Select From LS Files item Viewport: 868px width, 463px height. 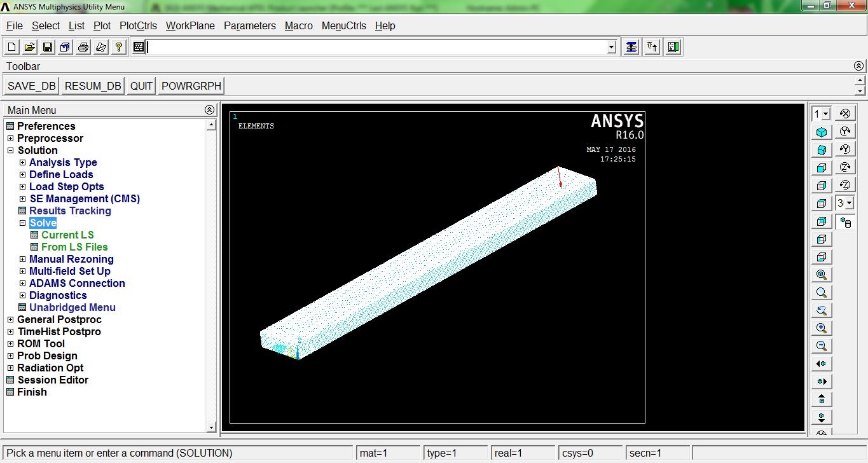(74, 247)
